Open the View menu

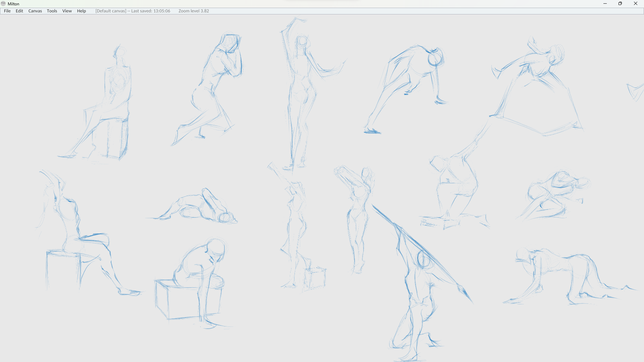coord(67,11)
